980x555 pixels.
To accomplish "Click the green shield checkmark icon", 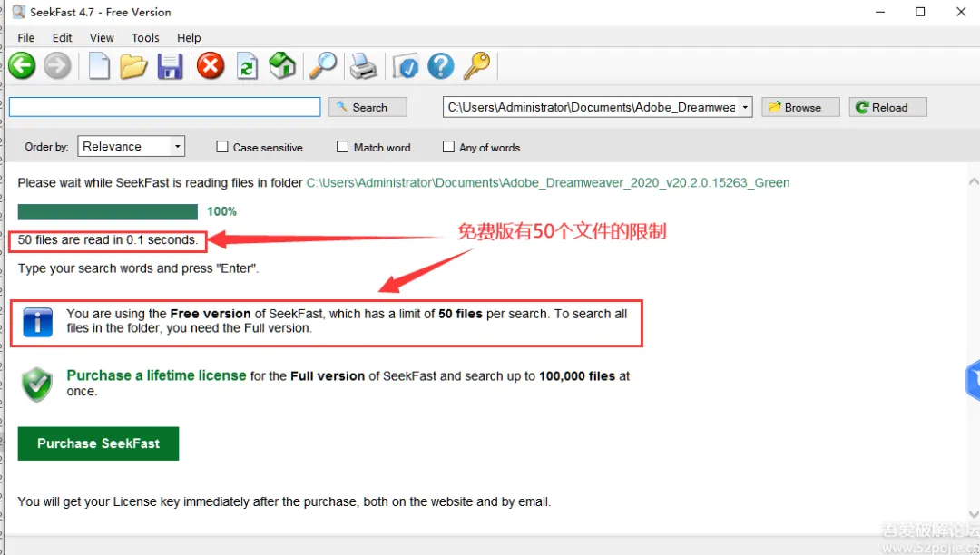I will click(x=37, y=384).
